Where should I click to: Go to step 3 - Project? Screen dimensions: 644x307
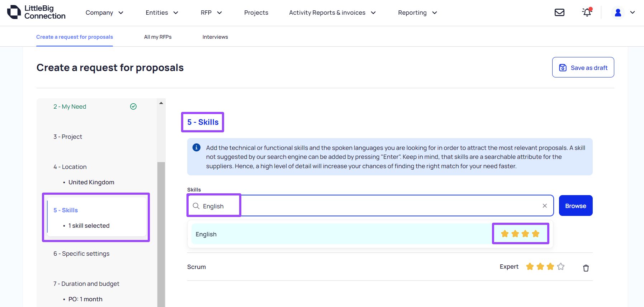pos(68,137)
